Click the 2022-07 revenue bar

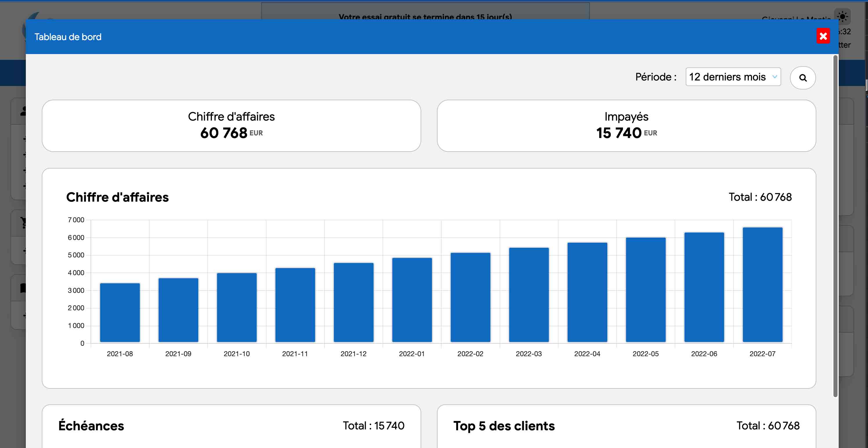point(763,285)
